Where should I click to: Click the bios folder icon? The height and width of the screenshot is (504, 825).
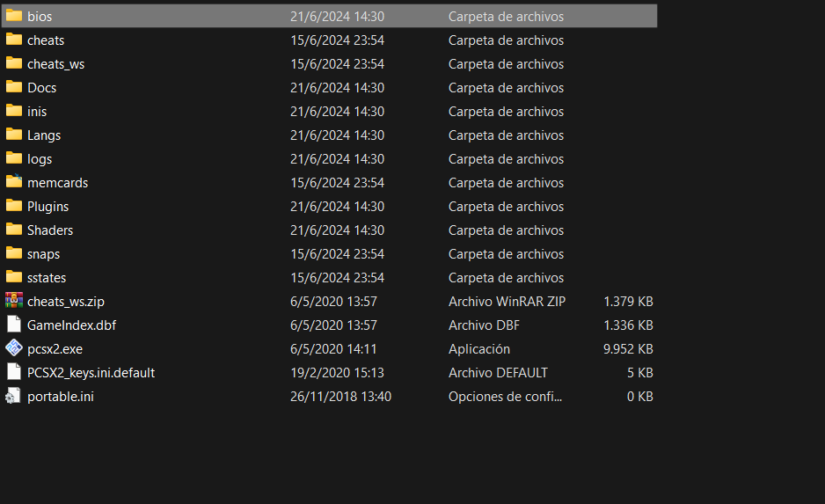(13, 16)
